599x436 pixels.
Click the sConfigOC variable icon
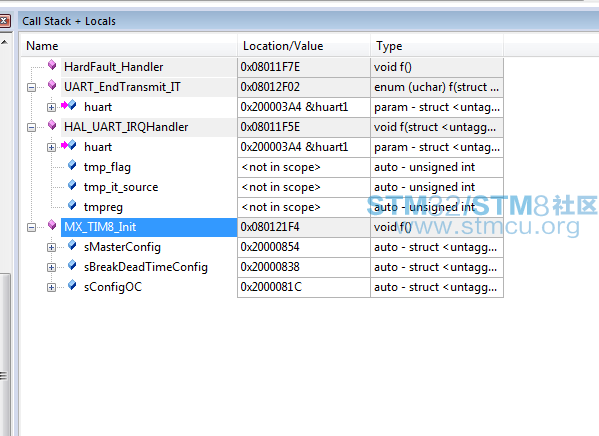click(72, 285)
